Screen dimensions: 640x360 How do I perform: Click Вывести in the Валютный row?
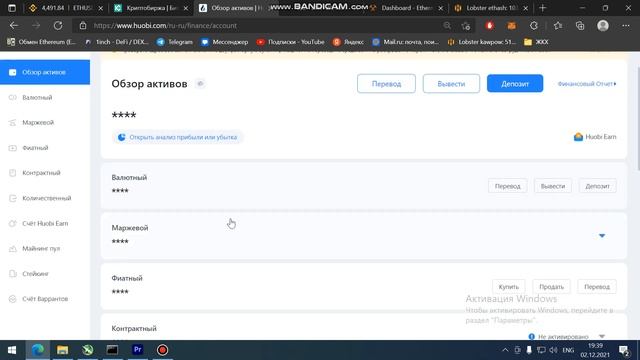[x=553, y=186]
